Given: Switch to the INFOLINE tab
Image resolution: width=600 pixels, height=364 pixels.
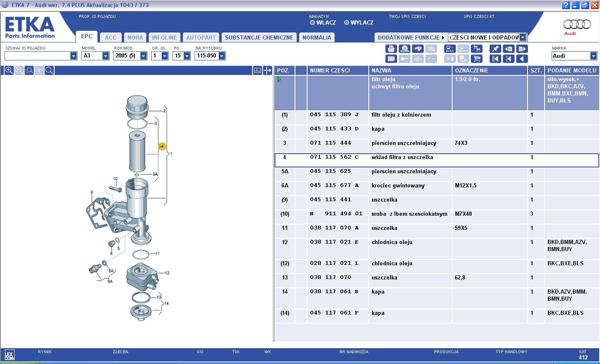Looking at the screenshot, I should click(x=165, y=37).
